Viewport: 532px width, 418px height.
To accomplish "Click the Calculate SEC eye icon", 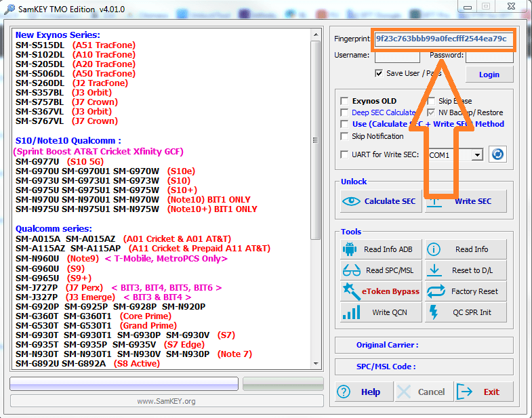I will pyautogui.click(x=351, y=201).
